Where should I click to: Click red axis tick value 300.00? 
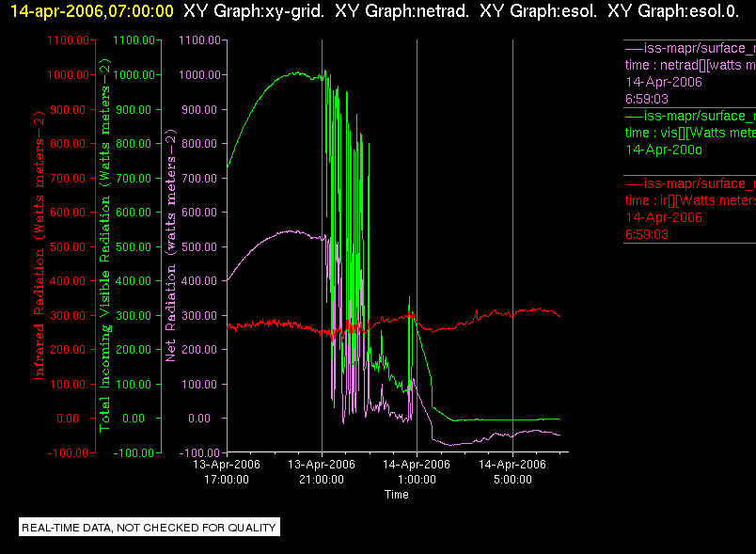pyautogui.click(x=68, y=316)
